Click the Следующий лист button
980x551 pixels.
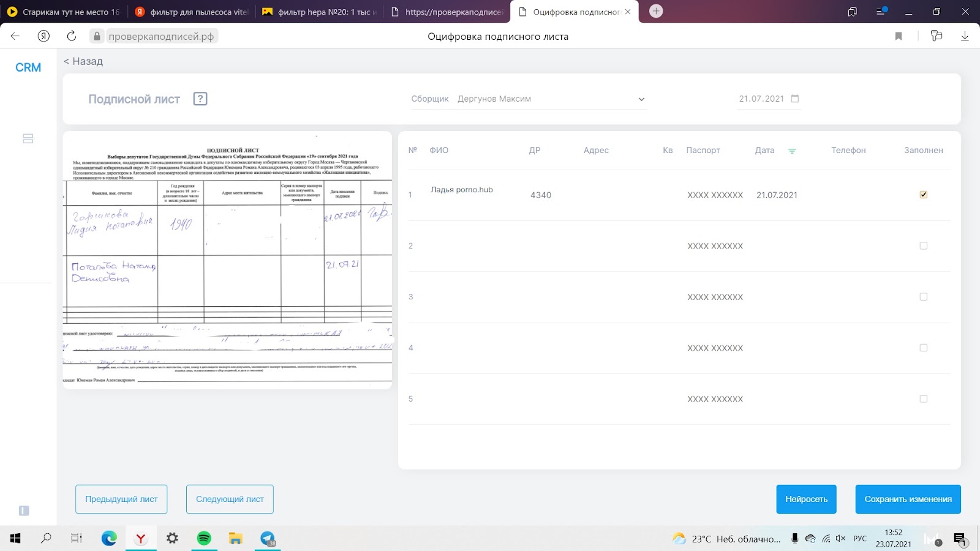click(x=230, y=499)
